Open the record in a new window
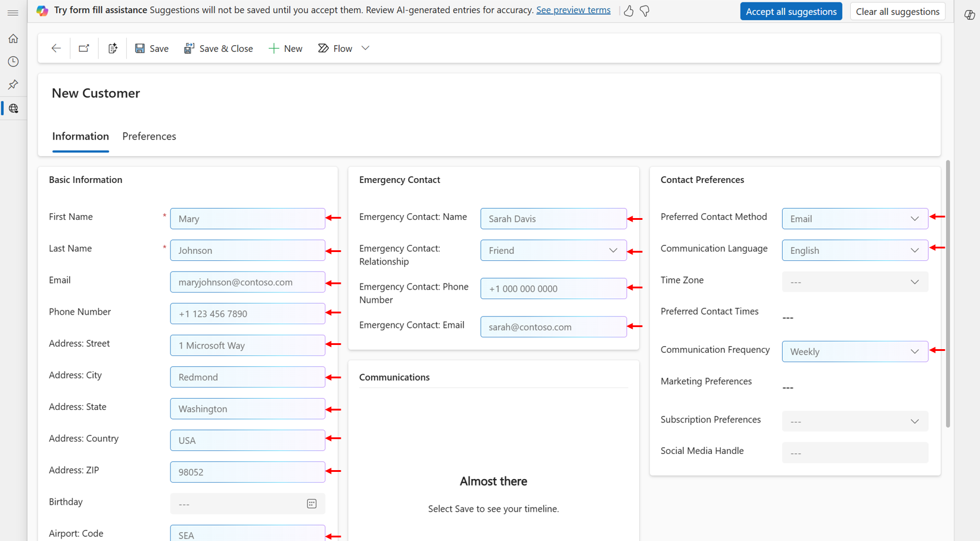The height and width of the screenshot is (541, 980). (x=83, y=48)
